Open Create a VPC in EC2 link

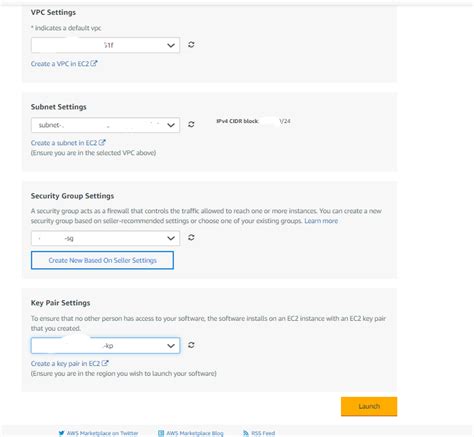[x=64, y=64]
